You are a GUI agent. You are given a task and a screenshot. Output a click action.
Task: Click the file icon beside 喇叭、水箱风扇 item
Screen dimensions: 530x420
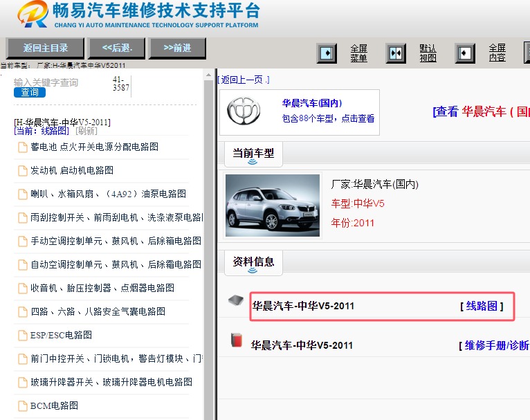pos(23,194)
